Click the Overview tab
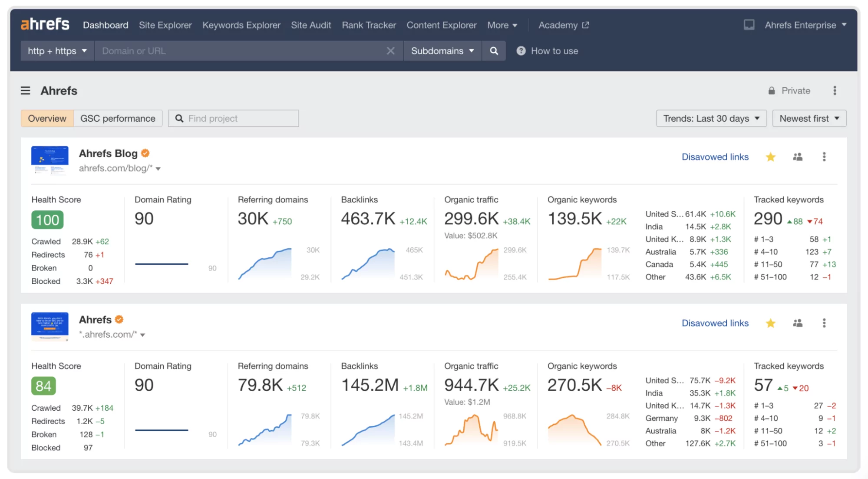This screenshot has width=868, height=479. pos(46,118)
